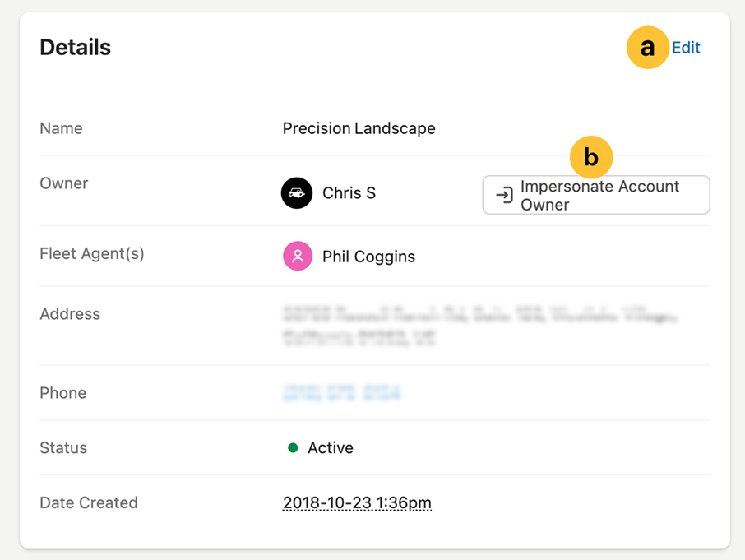This screenshot has width=745, height=560.
Task: Click the sign-in arrow icon in Impersonate button
Action: click(504, 195)
